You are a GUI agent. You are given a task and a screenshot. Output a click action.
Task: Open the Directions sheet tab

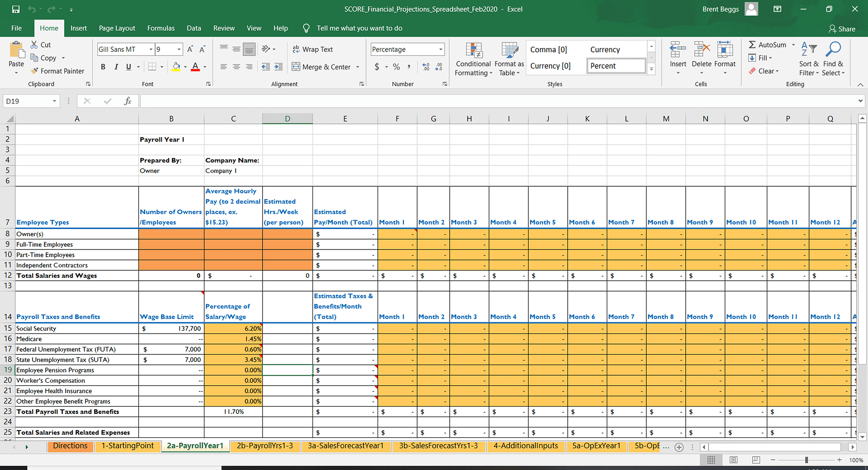click(70, 446)
